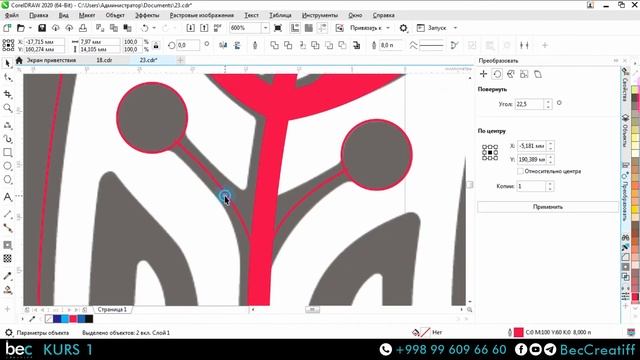Screen dimensions: 640x360
Task: Click the Import icon
Action: (190, 28)
